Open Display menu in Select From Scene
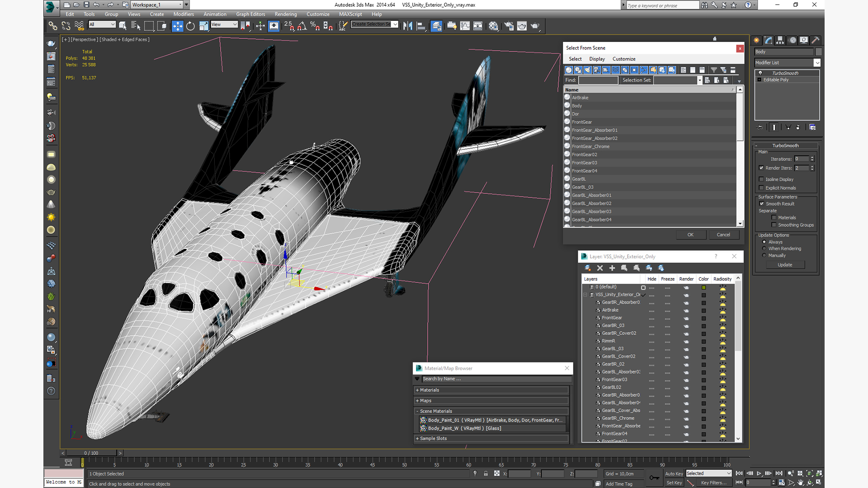868x488 pixels. (x=597, y=59)
